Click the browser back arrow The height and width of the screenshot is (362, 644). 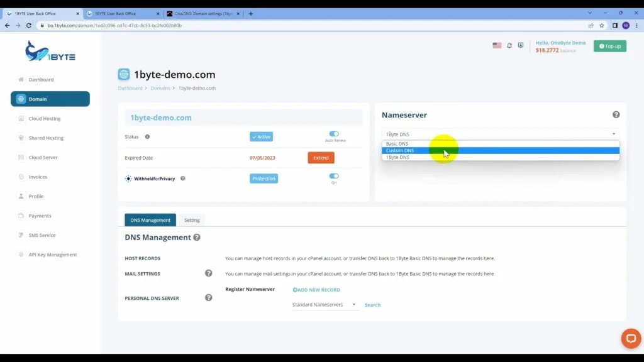point(8,25)
